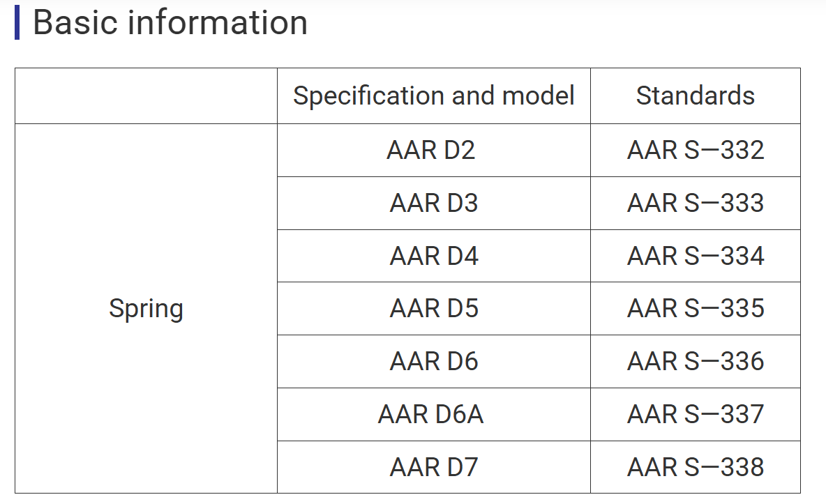Viewport: 826px width, 504px height.
Task: Click the Basic information heading
Action: click(x=170, y=22)
